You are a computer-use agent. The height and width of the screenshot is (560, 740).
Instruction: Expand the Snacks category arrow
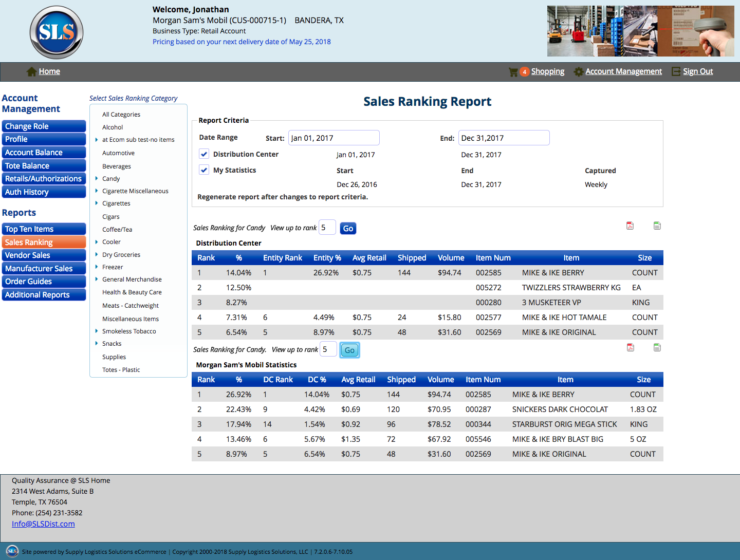pos(96,343)
